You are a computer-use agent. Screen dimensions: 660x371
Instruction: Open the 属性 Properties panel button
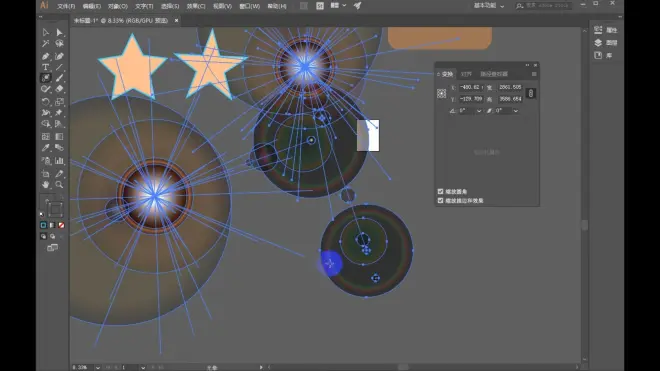605,30
